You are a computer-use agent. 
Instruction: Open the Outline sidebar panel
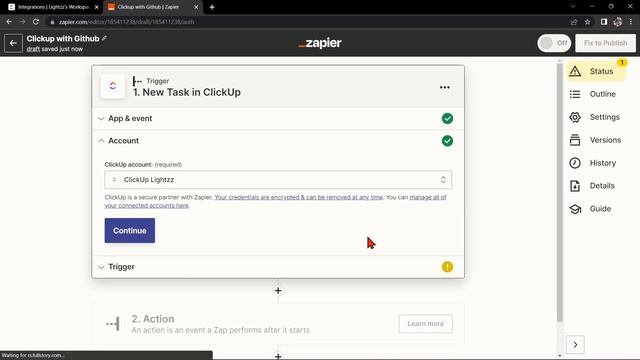click(593, 94)
